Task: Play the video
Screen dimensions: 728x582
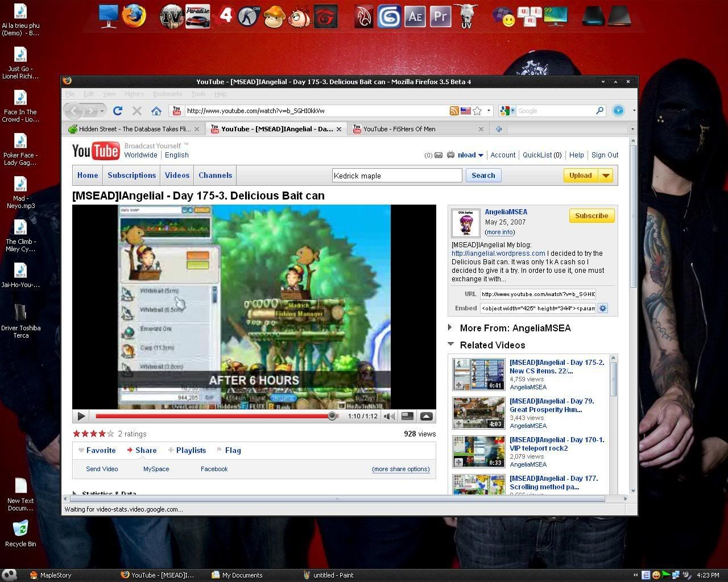Action: pyautogui.click(x=81, y=417)
